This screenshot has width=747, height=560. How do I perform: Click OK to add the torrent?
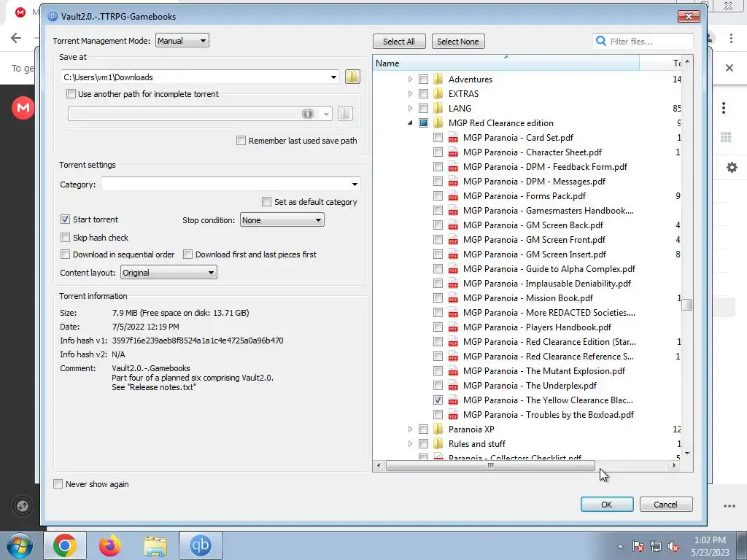pyautogui.click(x=606, y=505)
